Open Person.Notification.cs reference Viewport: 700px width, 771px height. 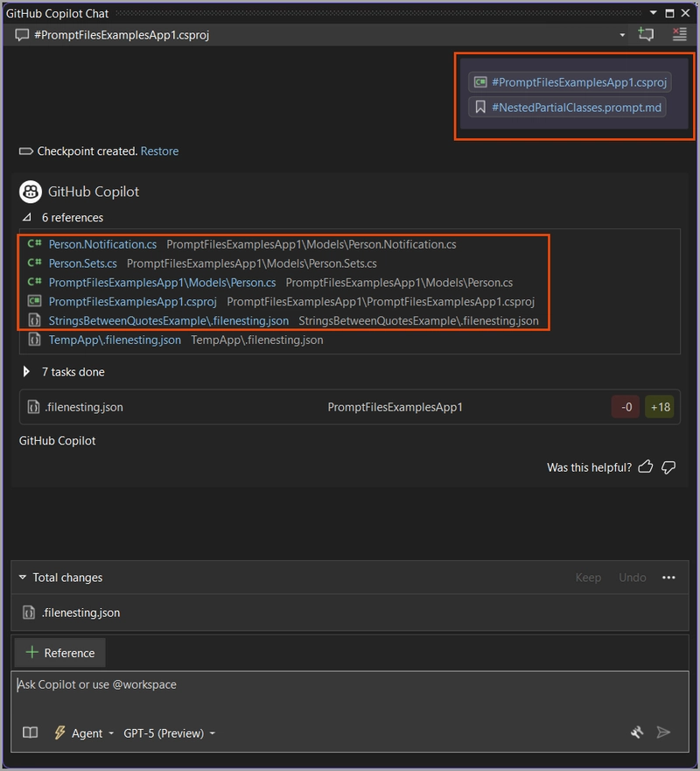click(x=102, y=244)
